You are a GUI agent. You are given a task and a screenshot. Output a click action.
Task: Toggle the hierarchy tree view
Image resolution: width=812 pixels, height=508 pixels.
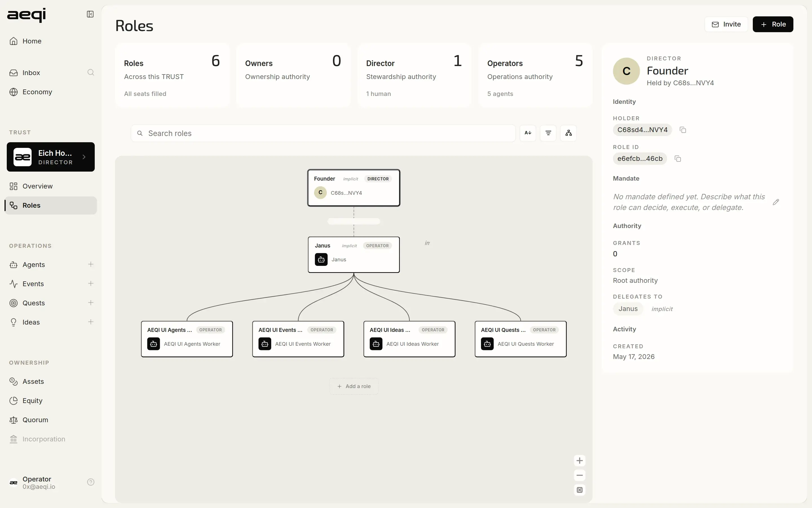point(568,133)
